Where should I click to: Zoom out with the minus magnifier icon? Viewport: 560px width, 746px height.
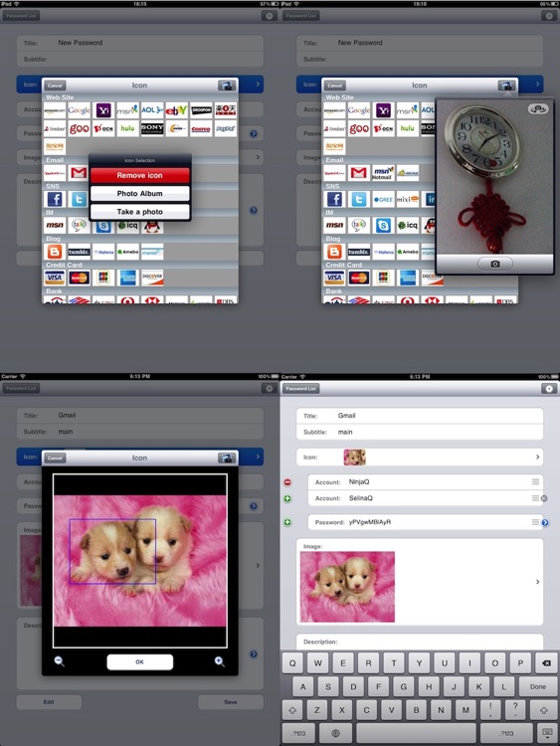click(60, 660)
